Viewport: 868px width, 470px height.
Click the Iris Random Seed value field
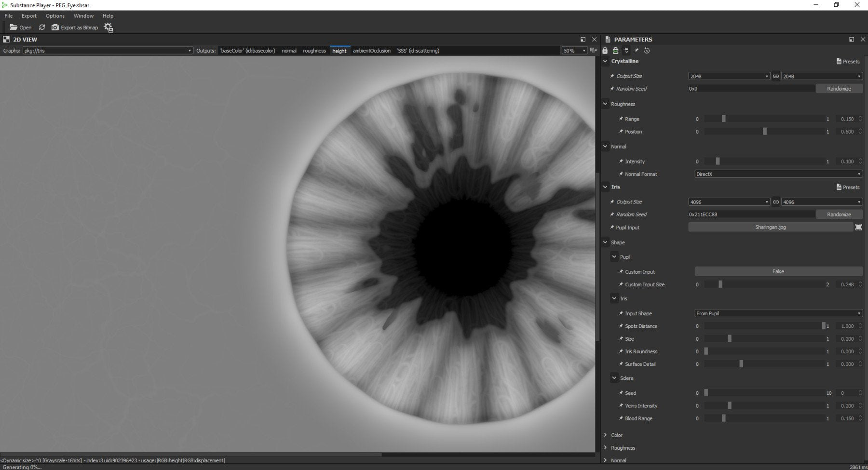(x=751, y=215)
